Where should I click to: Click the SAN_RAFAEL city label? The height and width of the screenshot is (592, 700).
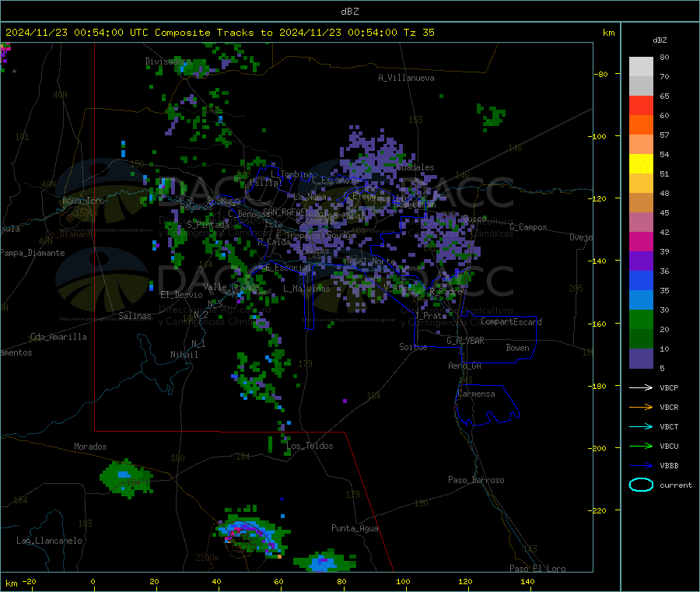pyautogui.click(x=285, y=212)
